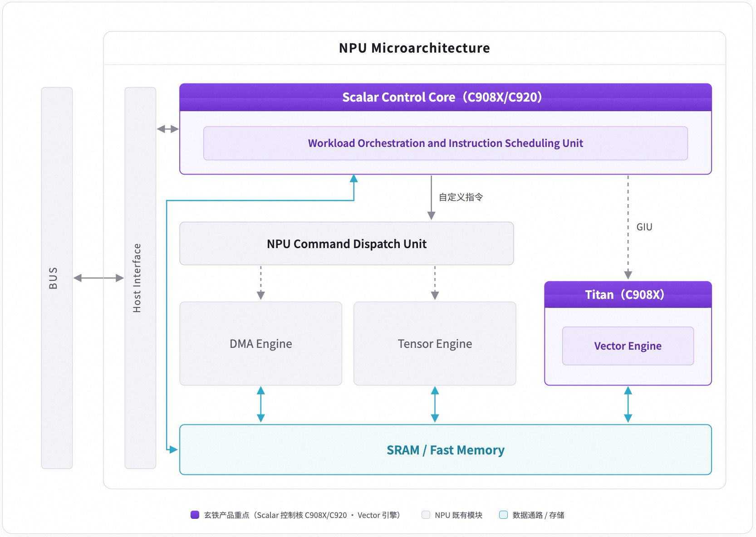Click the gray NPU 既有模块 legend swatch
The image size is (756, 537).
[426, 515]
